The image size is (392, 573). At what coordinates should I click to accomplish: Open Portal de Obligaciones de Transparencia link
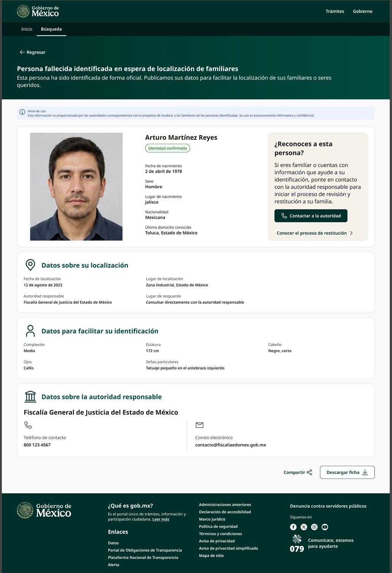pyautogui.click(x=145, y=550)
